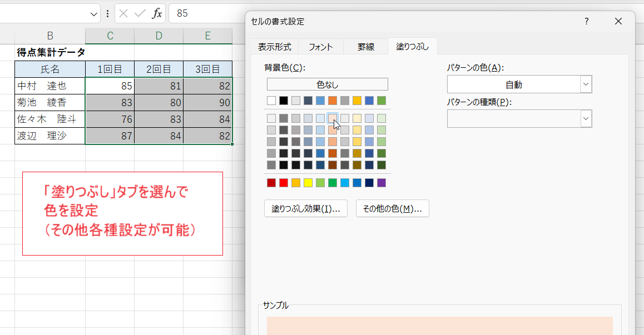Switch to the 表示形式 tab
Screen dimensions: 644x335
point(274,47)
